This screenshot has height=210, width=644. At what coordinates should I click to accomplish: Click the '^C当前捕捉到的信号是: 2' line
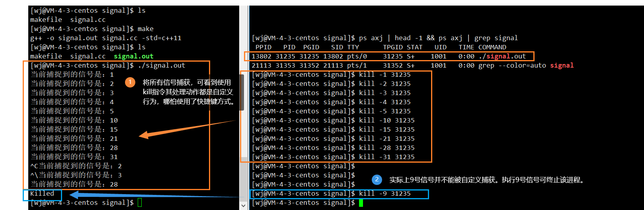point(76,166)
